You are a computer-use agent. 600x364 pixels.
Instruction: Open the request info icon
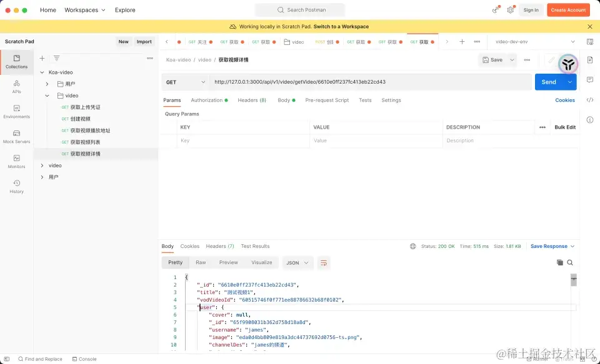point(589,120)
